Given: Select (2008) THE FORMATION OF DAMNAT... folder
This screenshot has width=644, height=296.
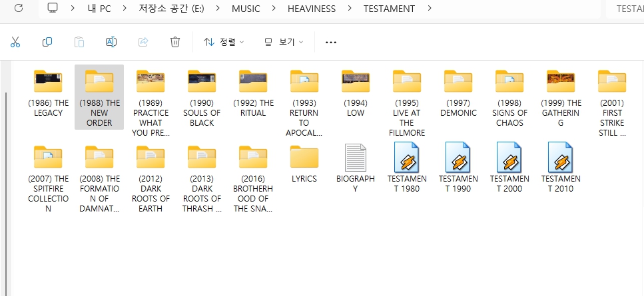Looking at the screenshot, I should coord(99,178).
